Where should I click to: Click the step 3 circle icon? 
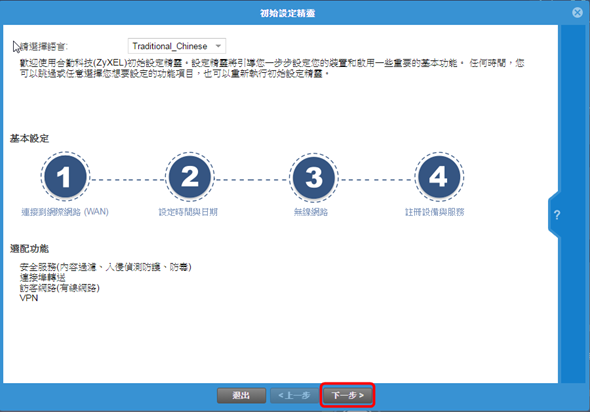click(x=314, y=177)
